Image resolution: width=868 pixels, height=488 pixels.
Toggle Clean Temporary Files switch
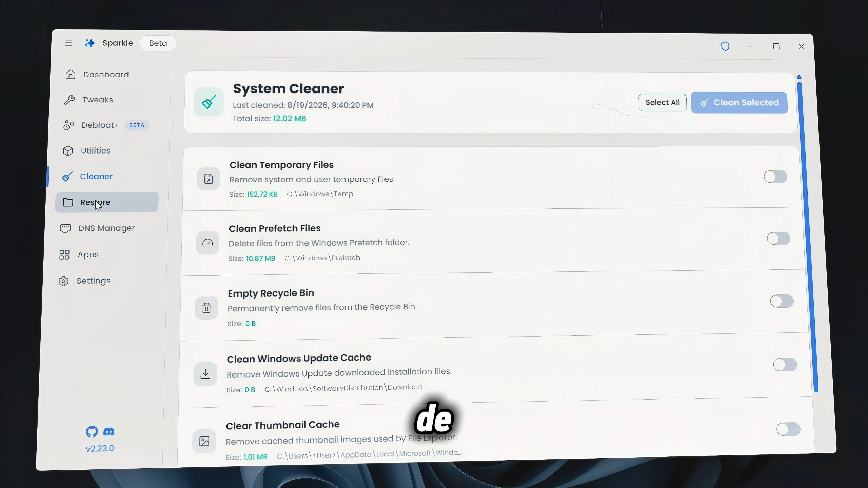coord(775,177)
